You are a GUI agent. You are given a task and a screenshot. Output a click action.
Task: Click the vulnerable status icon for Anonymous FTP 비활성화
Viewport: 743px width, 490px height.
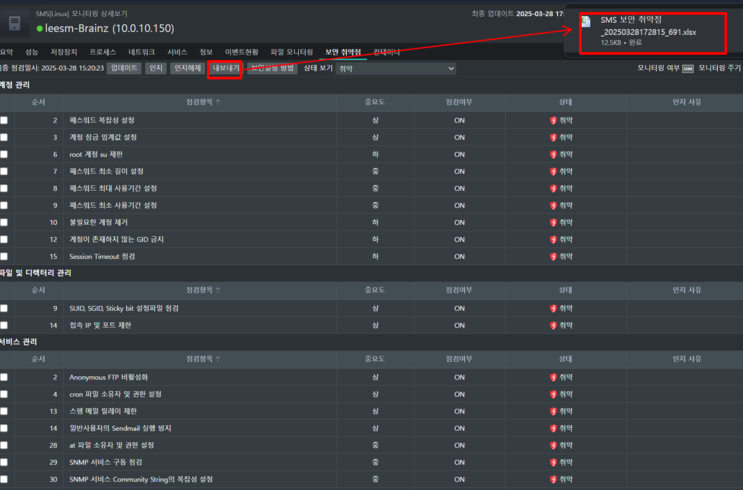click(x=554, y=377)
